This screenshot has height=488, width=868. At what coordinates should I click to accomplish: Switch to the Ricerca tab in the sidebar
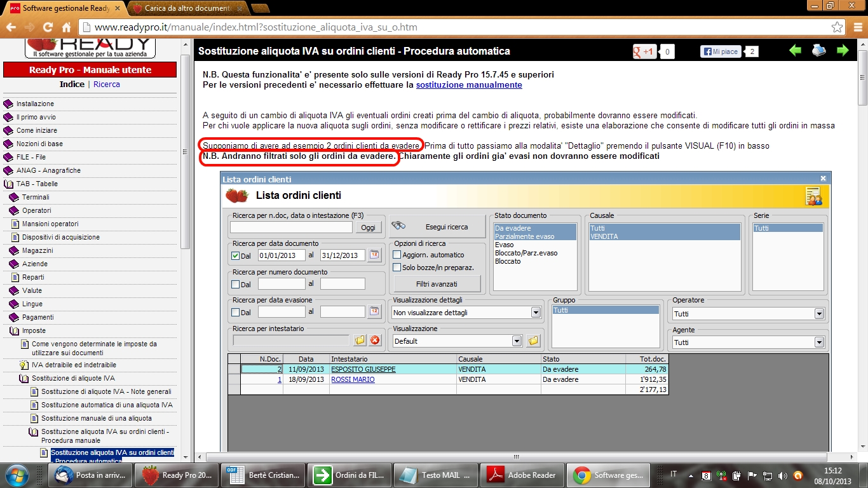tap(107, 84)
